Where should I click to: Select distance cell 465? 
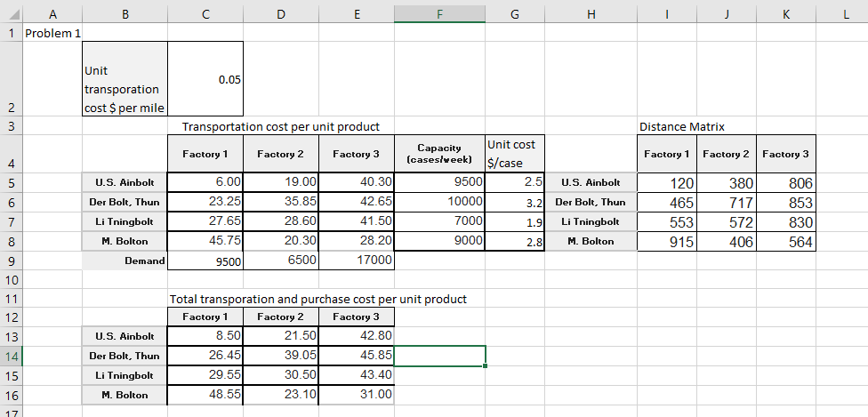coord(666,202)
